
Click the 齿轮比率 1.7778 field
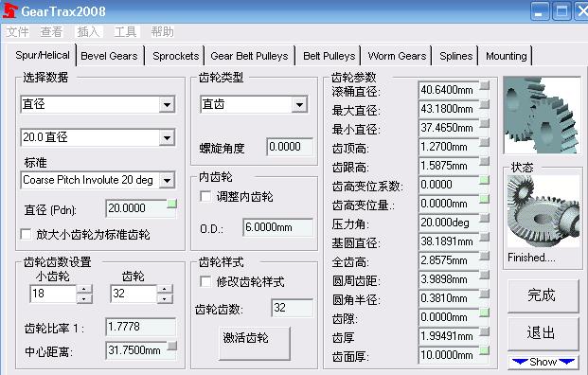141,327
